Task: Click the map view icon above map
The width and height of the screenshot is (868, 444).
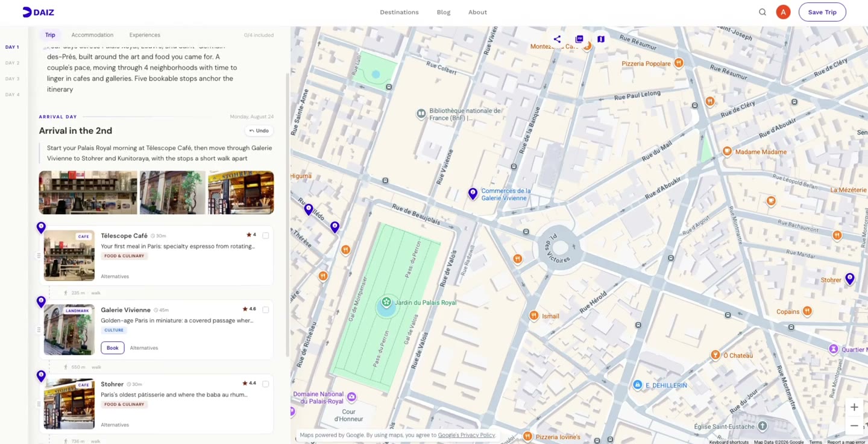Action: click(x=601, y=39)
